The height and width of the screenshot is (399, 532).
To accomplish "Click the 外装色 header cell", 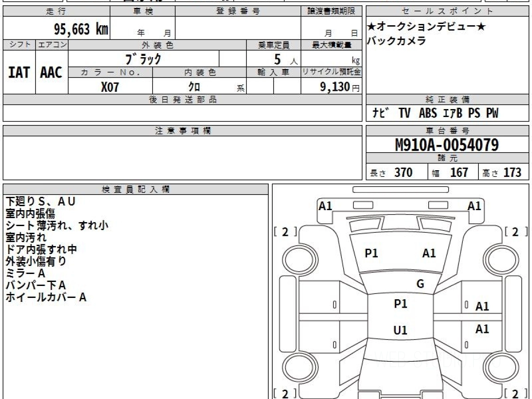I will (x=157, y=45).
